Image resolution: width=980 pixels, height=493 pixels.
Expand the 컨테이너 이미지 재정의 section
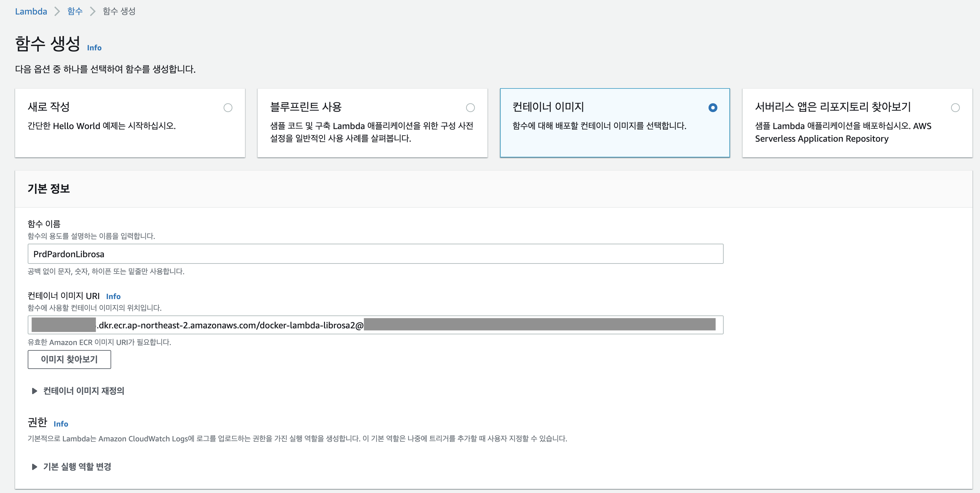[84, 391]
